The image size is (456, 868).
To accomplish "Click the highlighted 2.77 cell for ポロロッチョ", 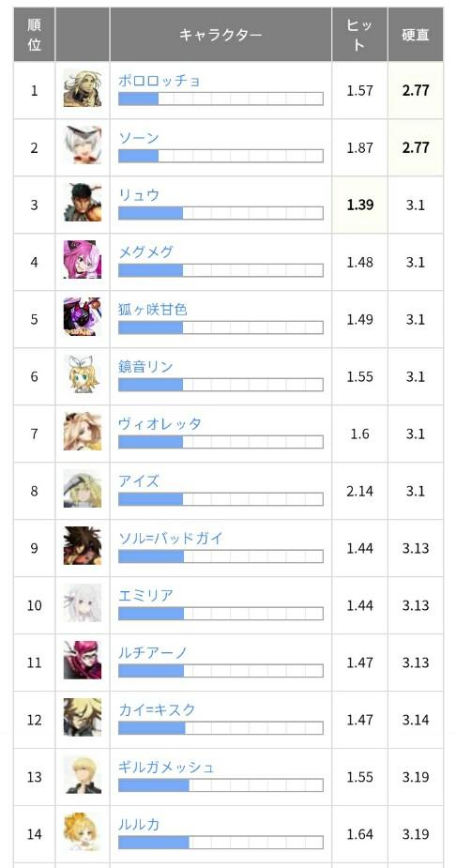I will tap(416, 90).
